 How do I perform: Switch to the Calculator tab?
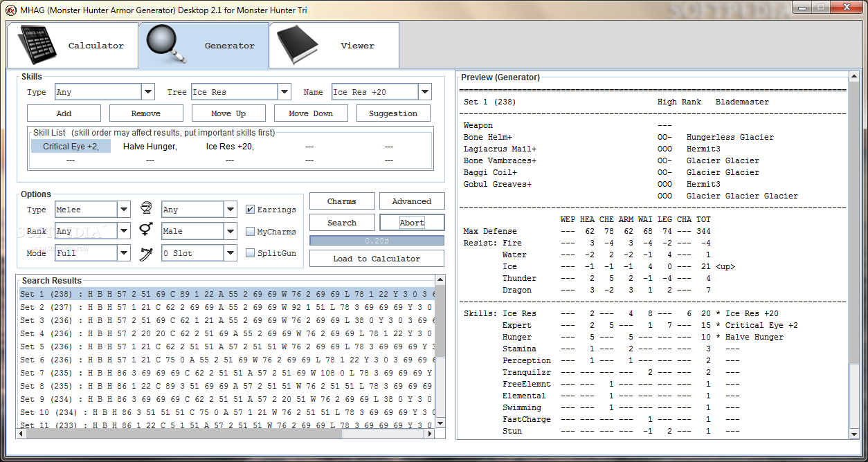coord(72,46)
